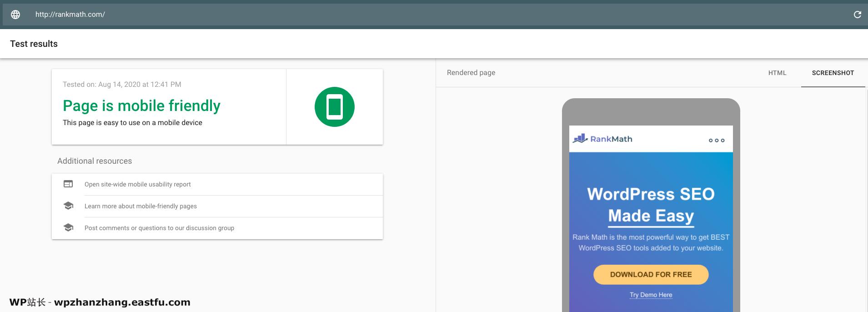Image resolution: width=868 pixels, height=312 pixels.
Task: Click the Tested on date text
Action: pyautogui.click(x=122, y=85)
